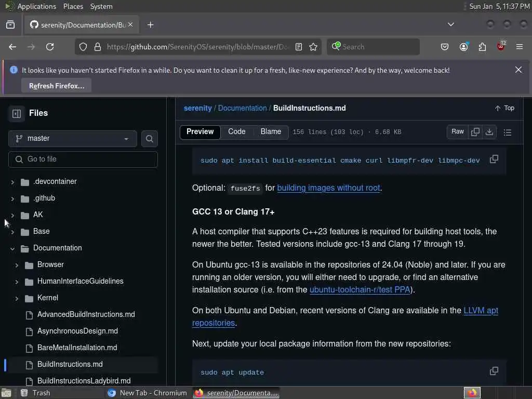
Task: Expand the HumanInterfaceGuidelines folder
Action: [17, 282]
